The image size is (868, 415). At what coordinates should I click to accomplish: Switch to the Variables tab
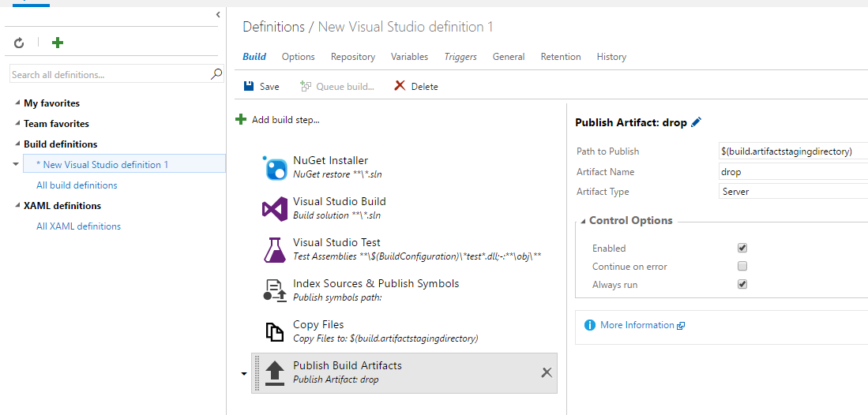pos(409,57)
